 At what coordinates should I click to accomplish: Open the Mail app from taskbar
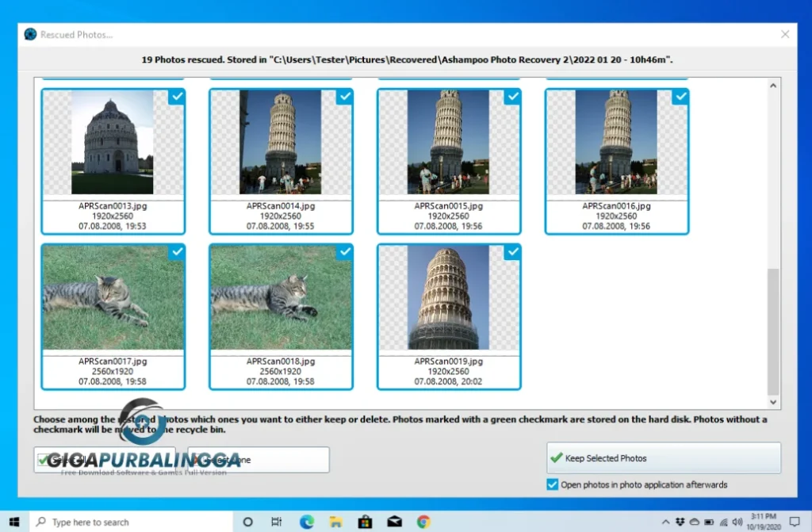pyautogui.click(x=394, y=522)
